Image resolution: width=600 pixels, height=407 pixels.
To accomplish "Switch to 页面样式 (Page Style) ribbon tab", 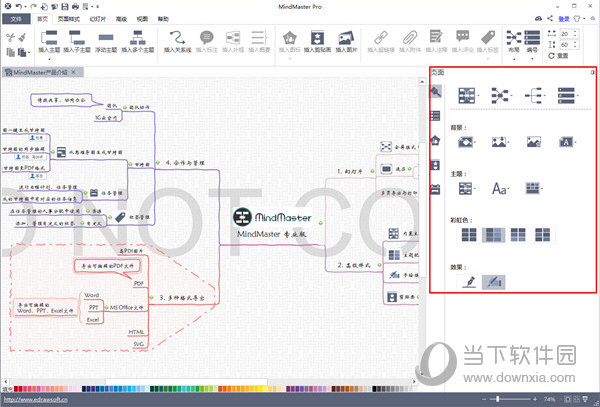I will (68, 19).
